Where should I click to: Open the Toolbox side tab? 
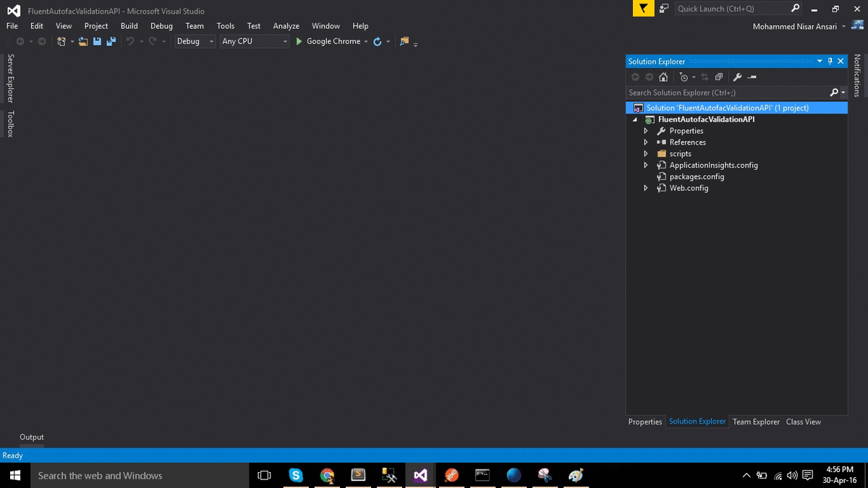point(10,124)
